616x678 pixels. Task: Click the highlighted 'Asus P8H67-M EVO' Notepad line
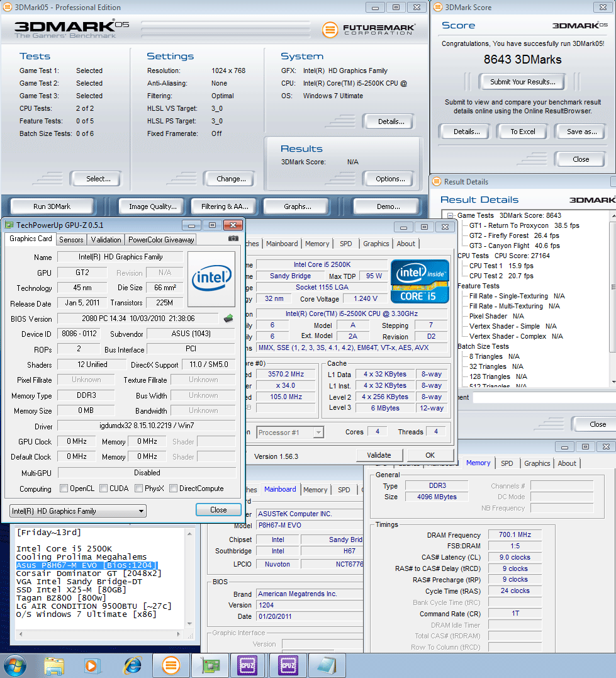pos(86,565)
